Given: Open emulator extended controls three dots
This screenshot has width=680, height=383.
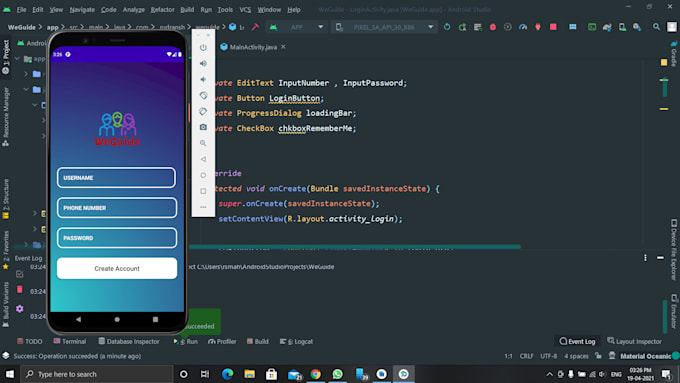Looking at the screenshot, I should point(203,207).
